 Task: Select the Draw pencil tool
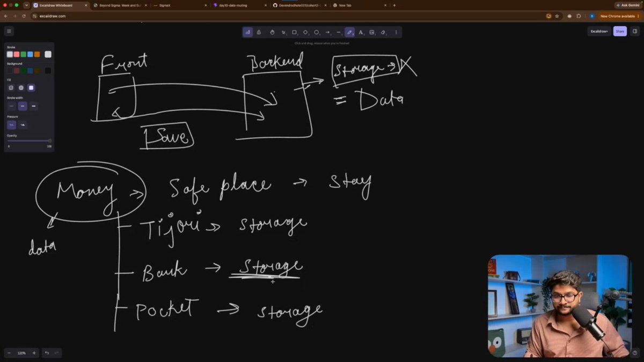[350, 32]
